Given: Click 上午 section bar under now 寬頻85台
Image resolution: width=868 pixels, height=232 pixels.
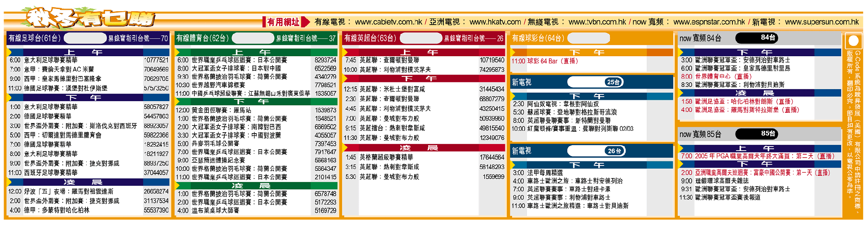Looking at the screenshot, I should 760,148.
